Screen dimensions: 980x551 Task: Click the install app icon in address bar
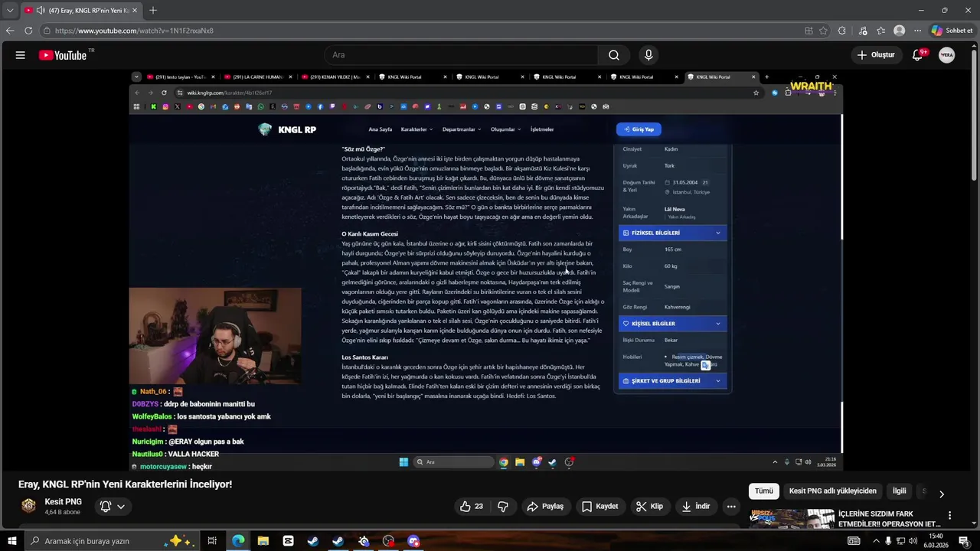point(808,31)
